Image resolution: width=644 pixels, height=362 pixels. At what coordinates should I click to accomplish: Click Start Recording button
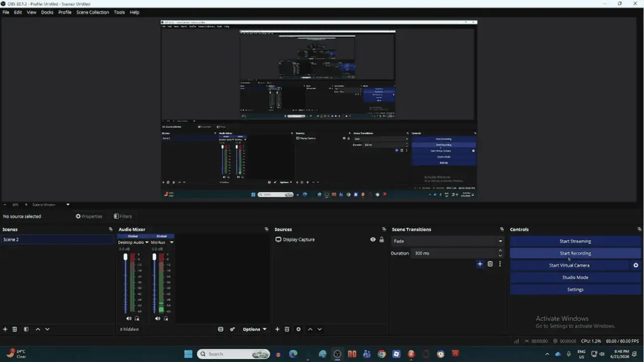(575, 253)
